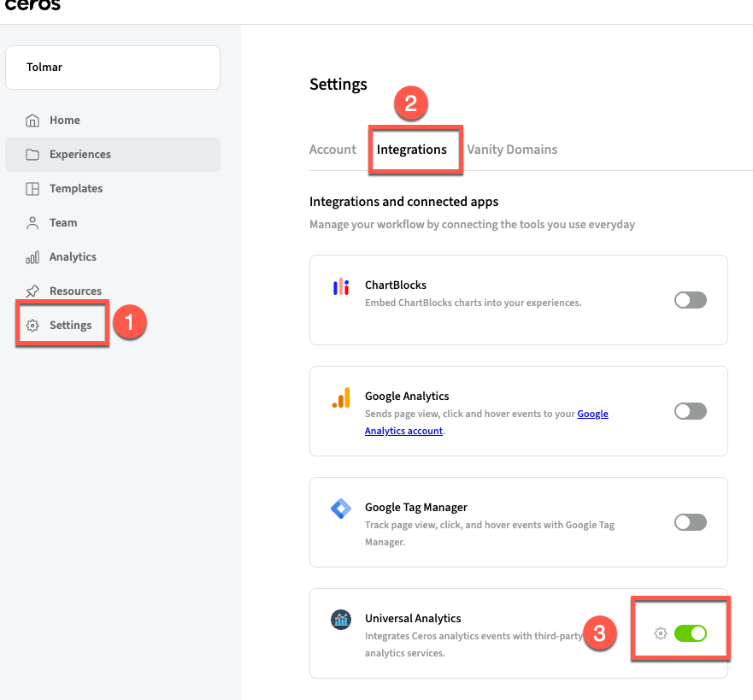Click the ChartBlocks card title
This screenshot has width=753, height=700.
coord(395,285)
